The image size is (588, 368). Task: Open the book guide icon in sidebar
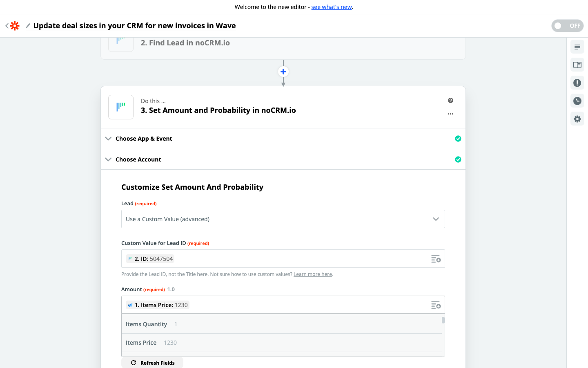(577, 65)
